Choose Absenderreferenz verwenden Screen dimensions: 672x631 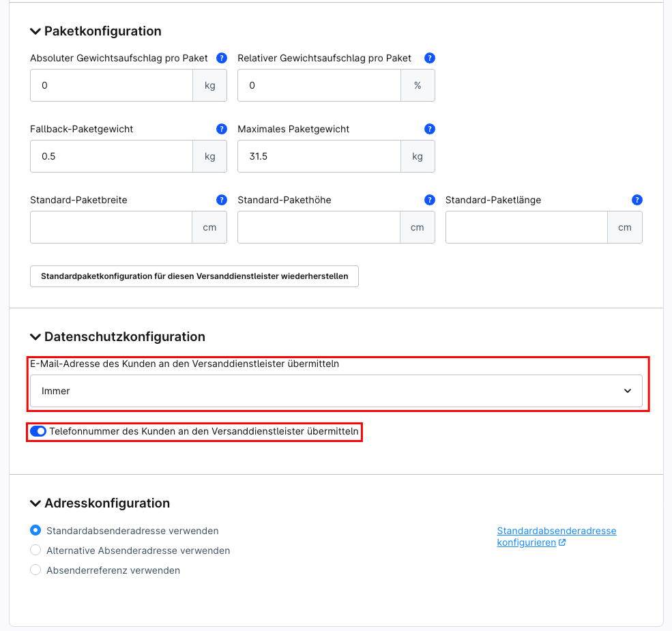tap(35, 570)
